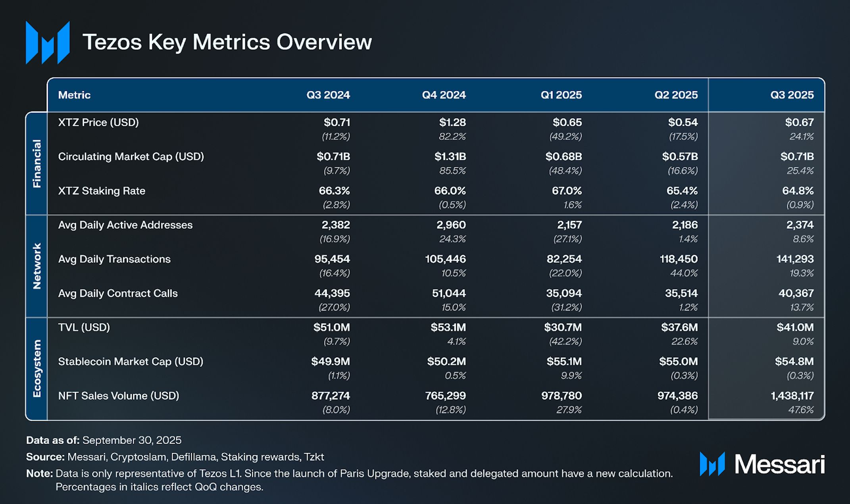Select the Q3 2024 column header
This screenshot has height=504, width=850.
[328, 95]
